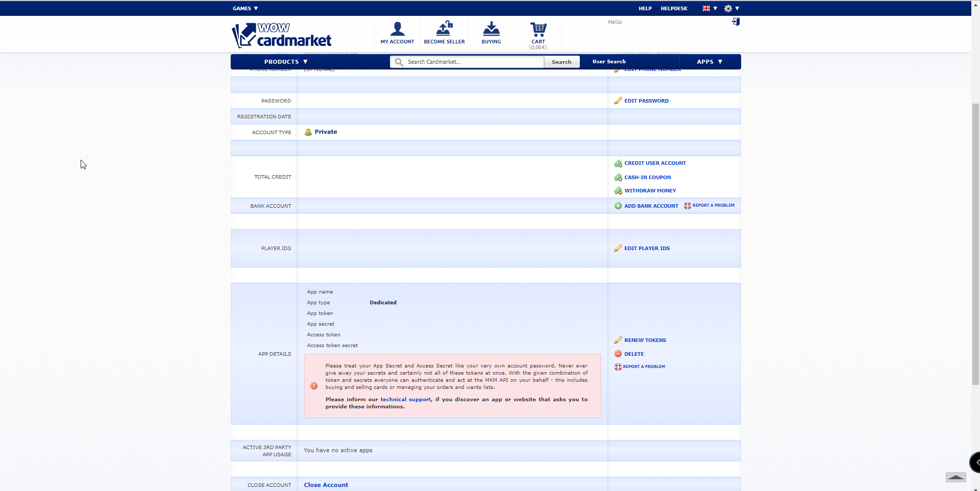Open My Account icon
Image resolution: width=980 pixels, height=491 pixels.
pyautogui.click(x=397, y=29)
